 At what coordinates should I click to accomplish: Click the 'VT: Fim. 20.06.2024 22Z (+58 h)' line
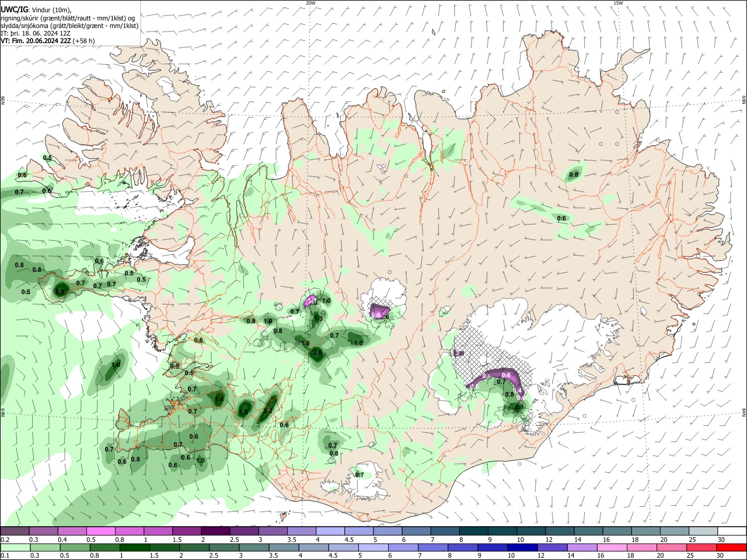click(x=48, y=41)
